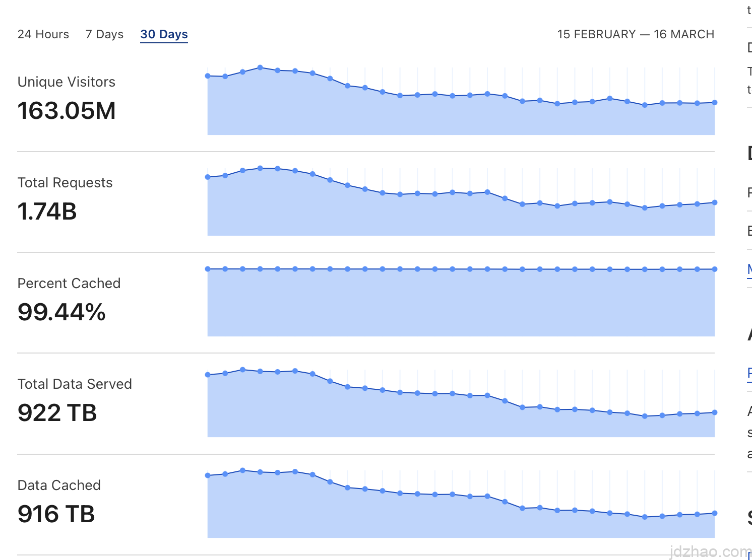752x560 pixels.
Task: Click first data point on Unique Visitors chart
Action: tap(208, 76)
